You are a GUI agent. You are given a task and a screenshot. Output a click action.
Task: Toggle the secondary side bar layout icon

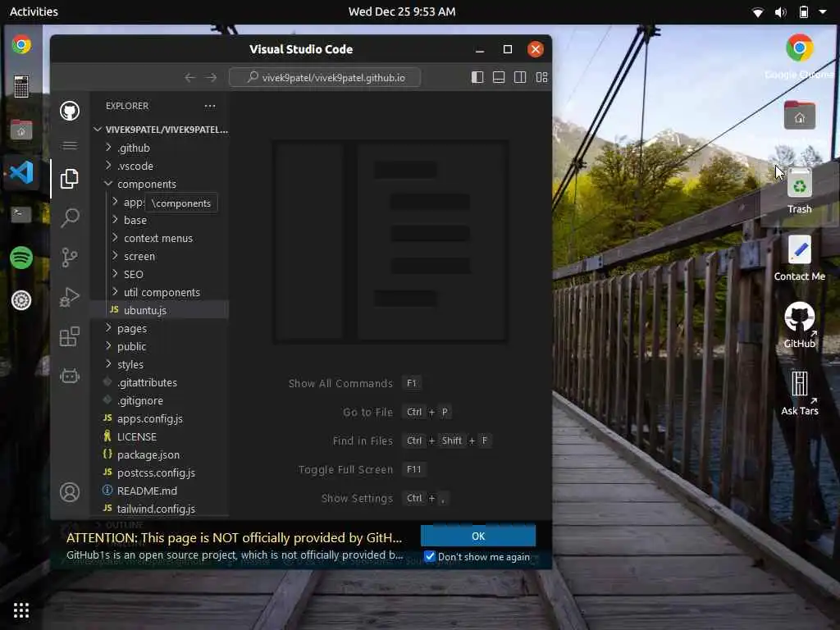(520, 78)
